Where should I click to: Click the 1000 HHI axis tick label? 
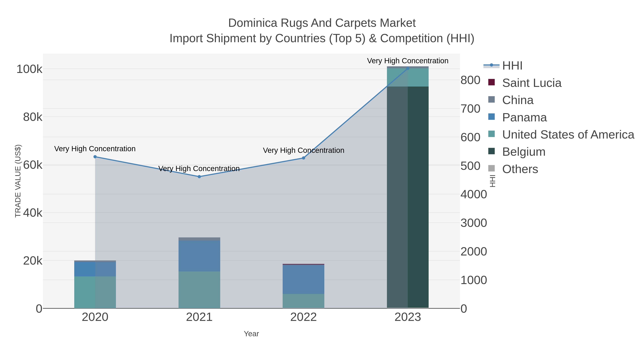(x=474, y=280)
